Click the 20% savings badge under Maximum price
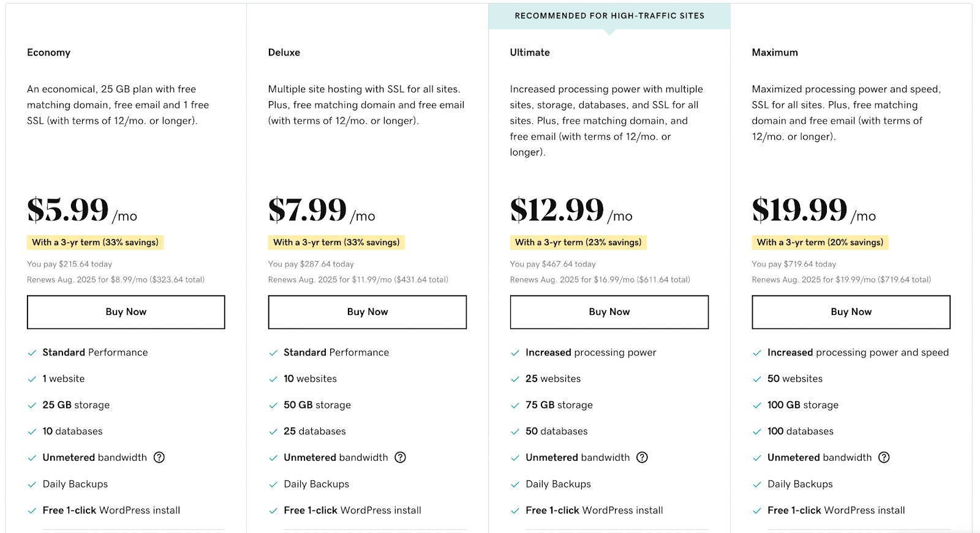The height and width of the screenshot is (533, 980). pyautogui.click(x=820, y=242)
